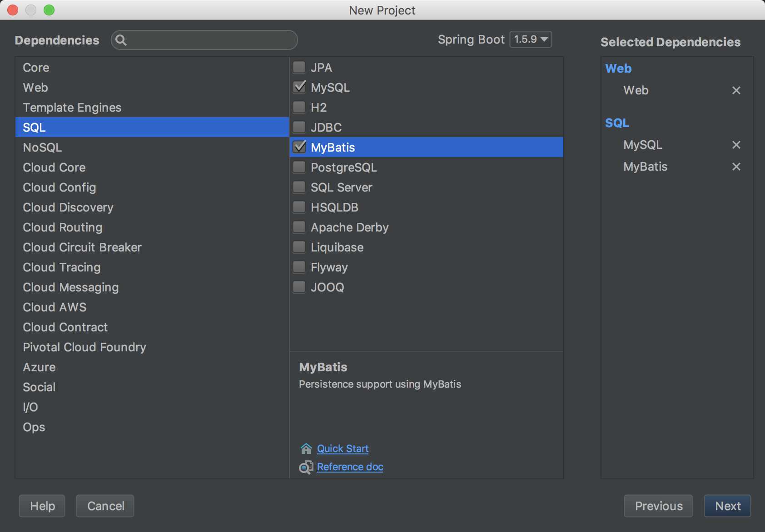Image resolution: width=765 pixels, height=532 pixels.
Task: Click the Reference doc icon
Action: coord(306,467)
